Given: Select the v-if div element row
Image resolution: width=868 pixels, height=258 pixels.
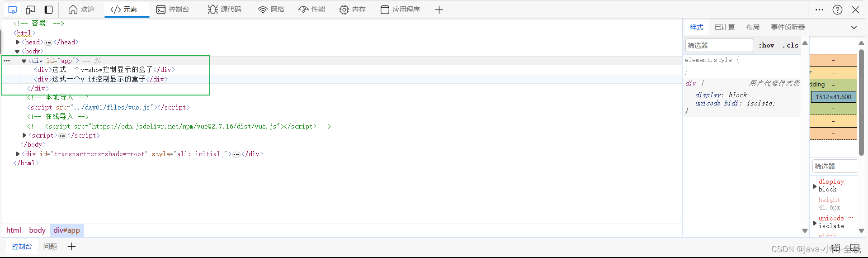Looking at the screenshot, I should 101,79.
